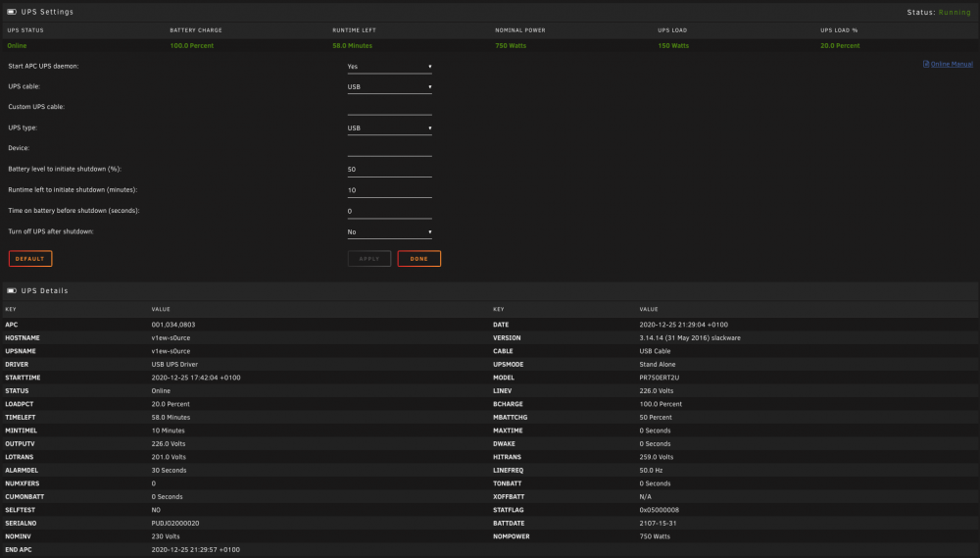Click the PR750ERT2U model value
980x558 pixels.
click(x=660, y=378)
